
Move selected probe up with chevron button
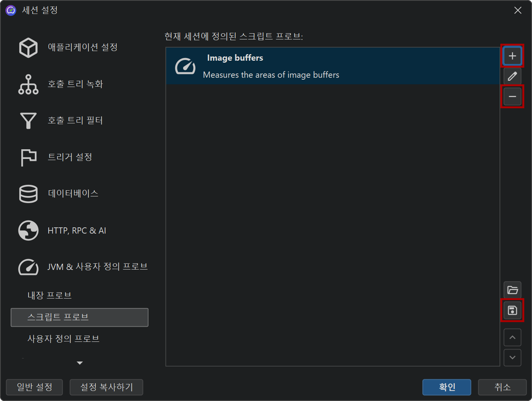tap(512, 338)
